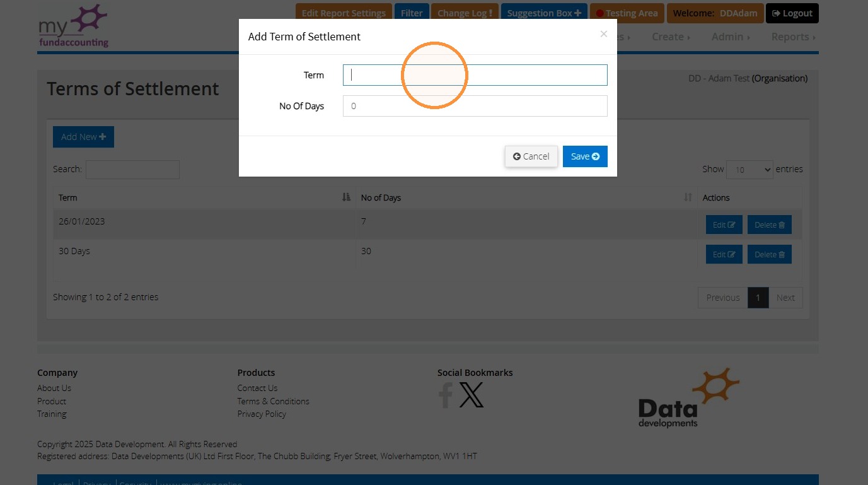This screenshot has width=868, height=485.
Task: Open the About Us link
Action: click(54, 388)
